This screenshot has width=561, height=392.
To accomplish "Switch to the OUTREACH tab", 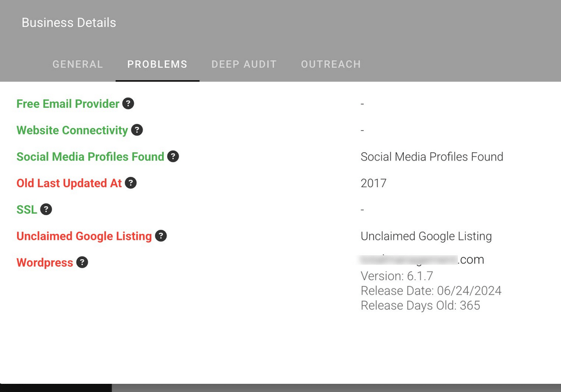I will click(x=331, y=64).
